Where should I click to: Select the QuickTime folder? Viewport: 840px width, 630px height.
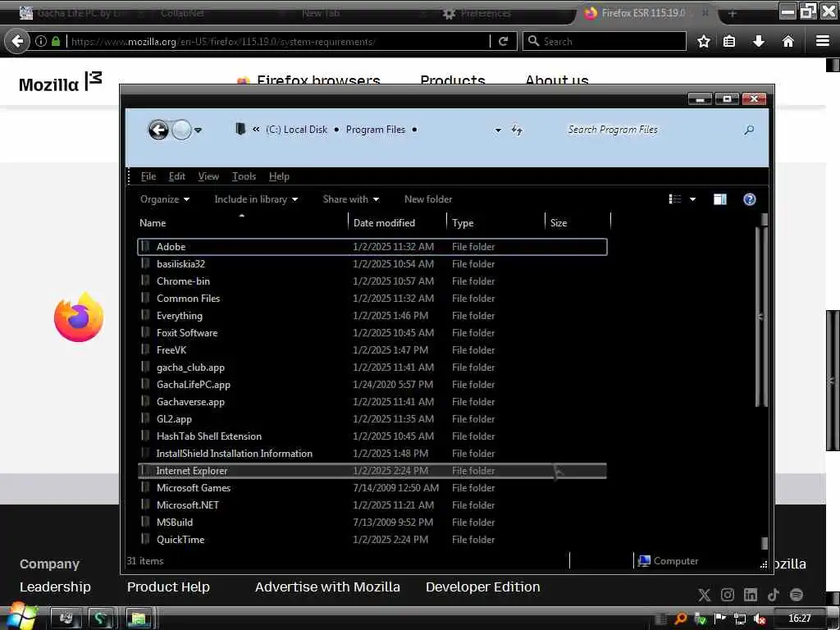point(372,540)
